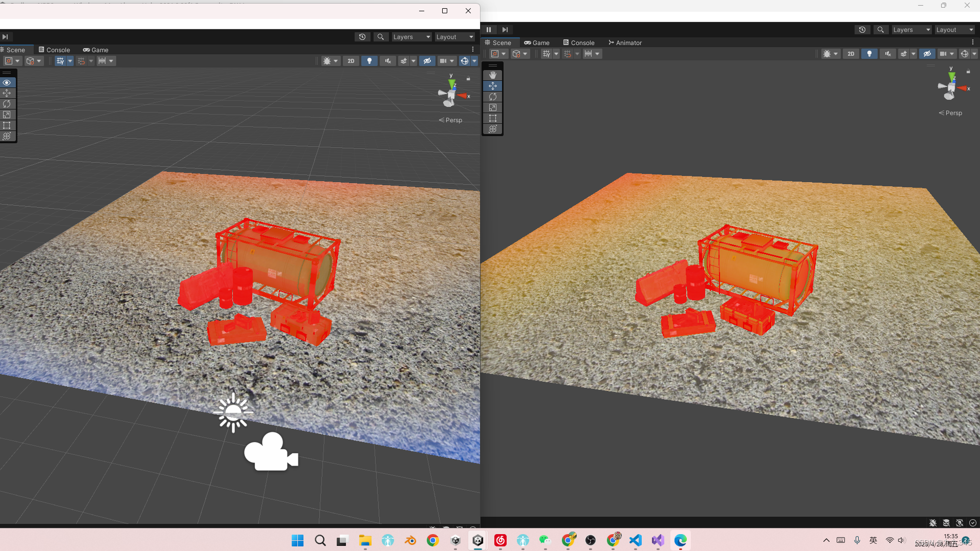This screenshot has height=551, width=980.
Task: Open the Animator tab
Action: pos(625,42)
